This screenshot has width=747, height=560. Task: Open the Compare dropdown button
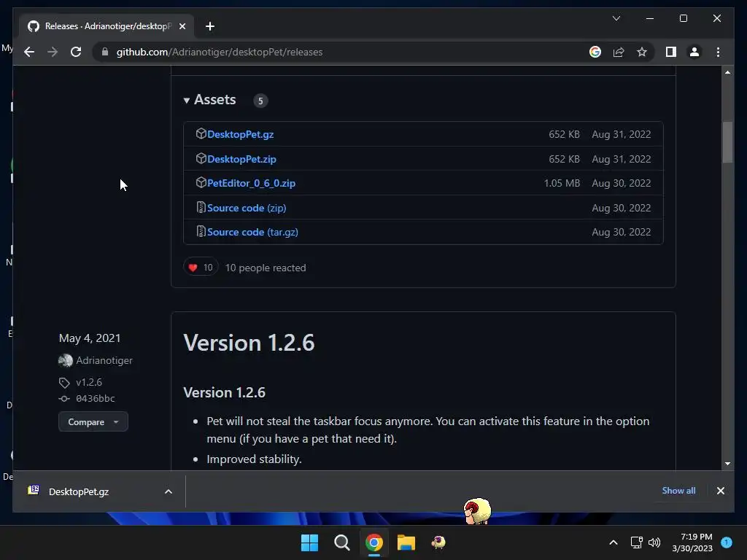click(x=93, y=422)
